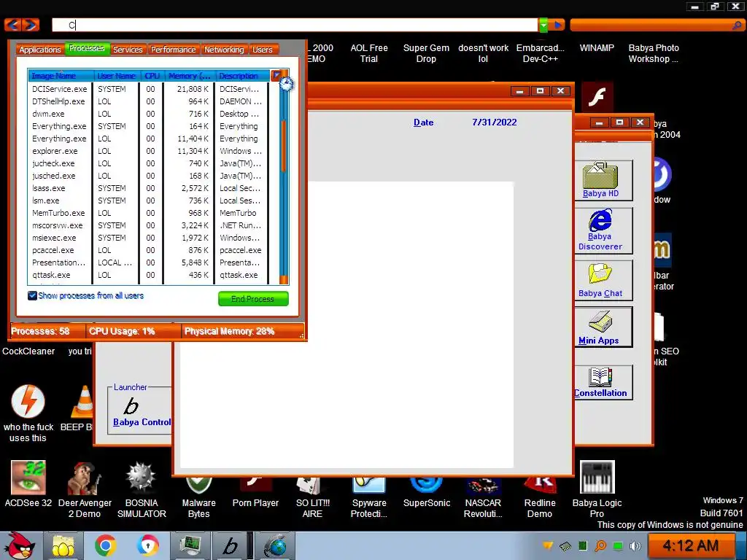Click the 4:12 AM clock
747x560 pixels.
[690, 545]
